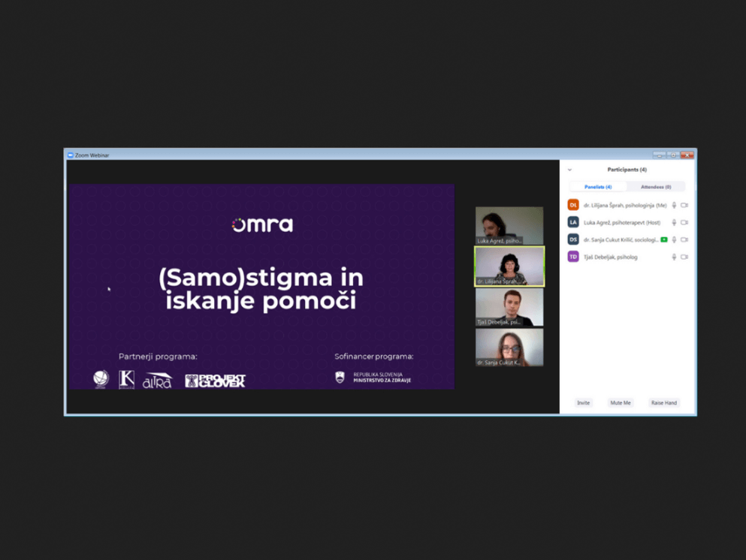The image size is (746, 560).
Task: Click camera icon next to dr. Lilijana Šprah
Action: [684, 206]
